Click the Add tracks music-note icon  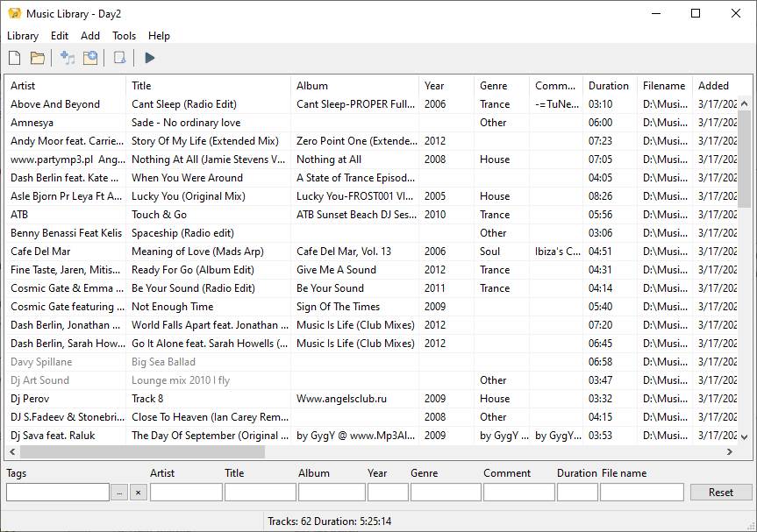tap(68, 58)
